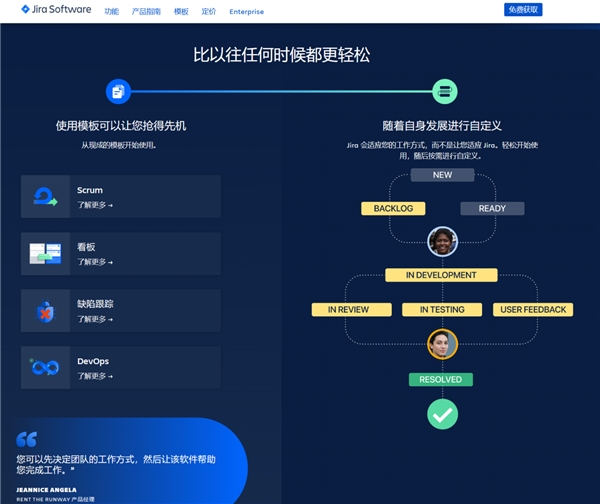Click the USER FEEDBACK status label

click(533, 310)
